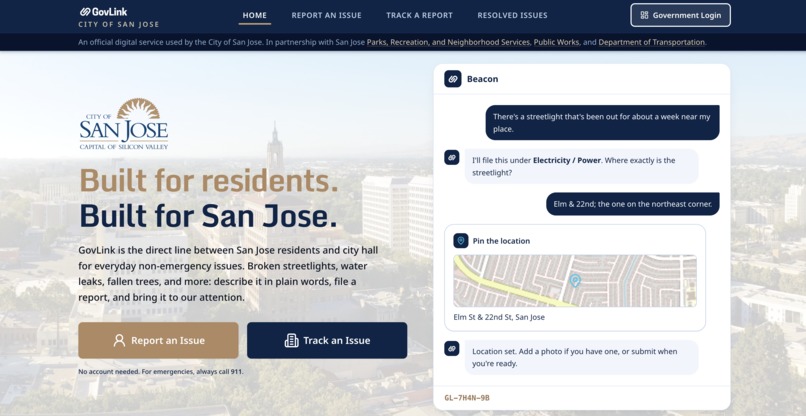Click the "Built for residents." headline

point(209,180)
